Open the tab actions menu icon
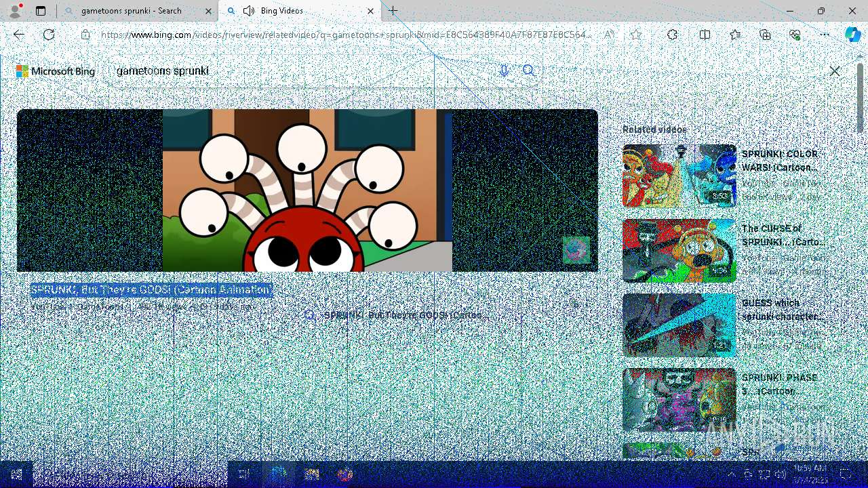 coord(41,11)
